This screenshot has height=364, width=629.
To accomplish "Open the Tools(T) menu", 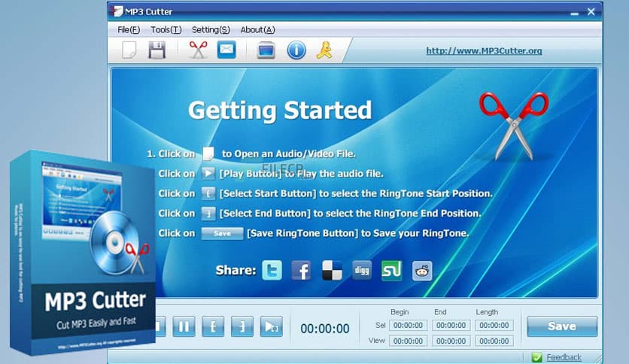I will coord(166,29).
